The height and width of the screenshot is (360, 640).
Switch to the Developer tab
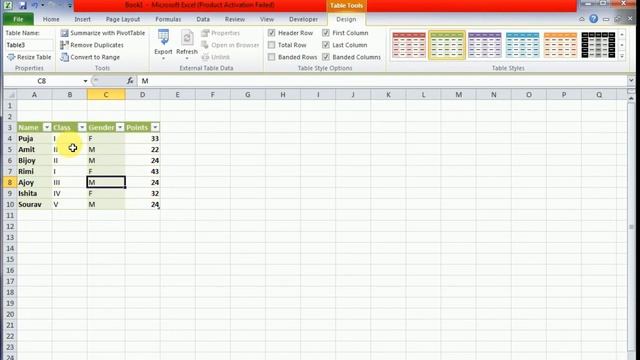coord(303,19)
